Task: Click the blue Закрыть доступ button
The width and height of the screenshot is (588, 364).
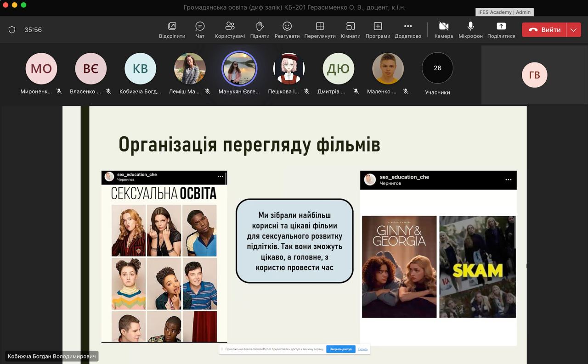Action: [340, 349]
